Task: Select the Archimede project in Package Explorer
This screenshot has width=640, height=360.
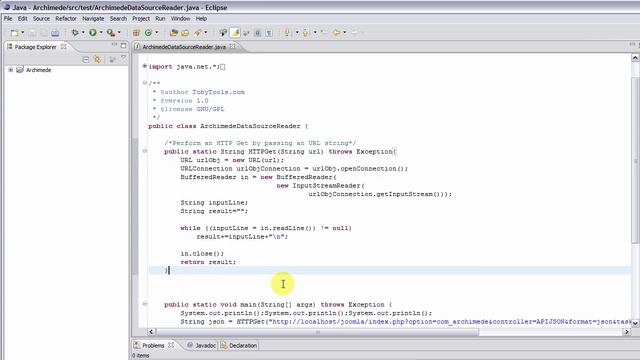Action: pos(38,70)
